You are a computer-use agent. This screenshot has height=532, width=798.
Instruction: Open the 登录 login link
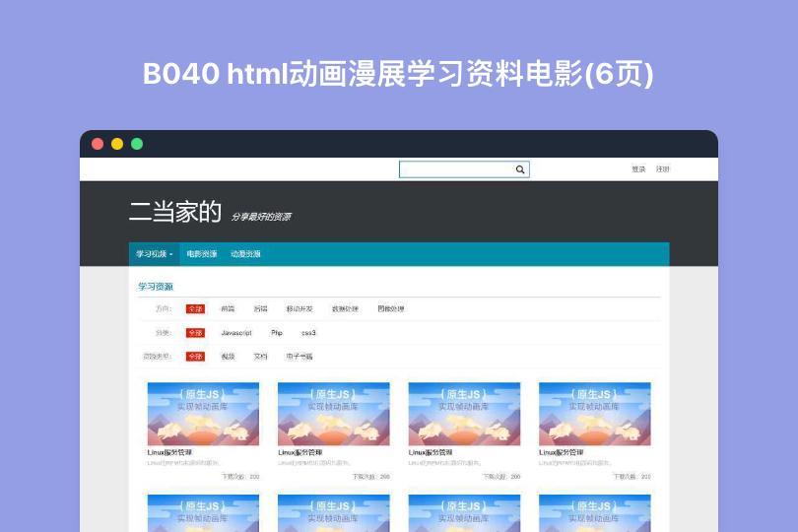[x=638, y=169]
